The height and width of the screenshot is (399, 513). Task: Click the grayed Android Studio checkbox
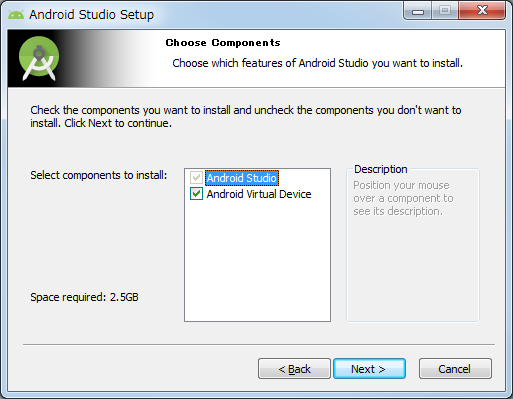[196, 178]
